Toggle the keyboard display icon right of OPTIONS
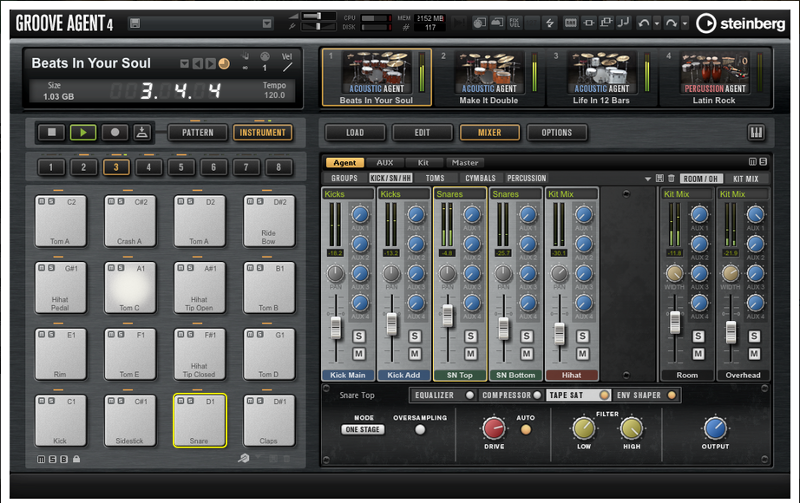This screenshot has width=800, height=503. (756, 133)
